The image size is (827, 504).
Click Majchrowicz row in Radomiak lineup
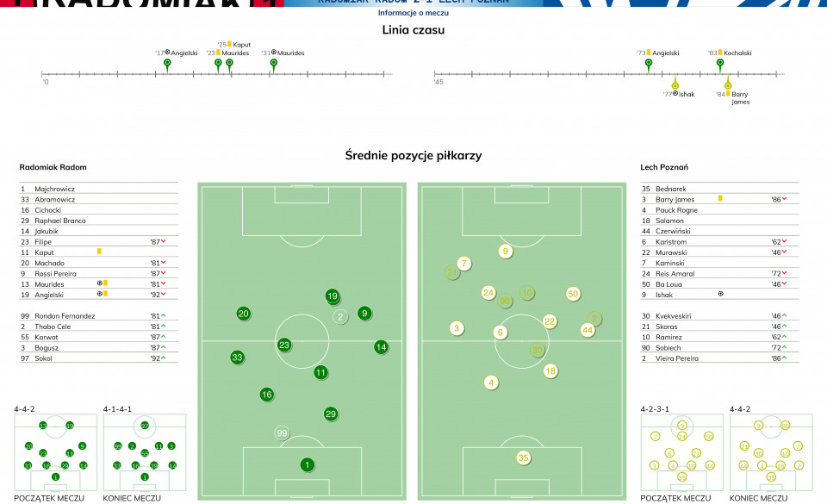[x=98, y=188]
